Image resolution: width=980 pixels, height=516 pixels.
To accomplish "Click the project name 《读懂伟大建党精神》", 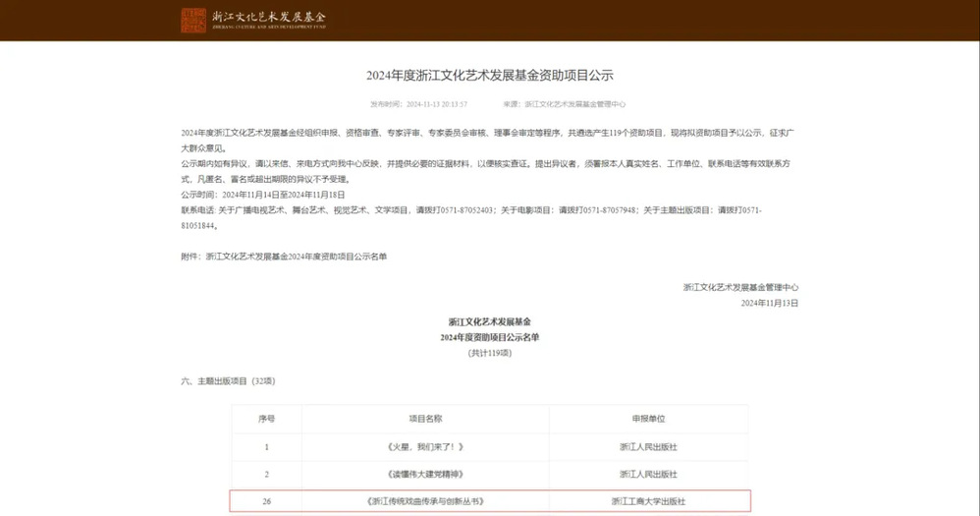I will pos(425,475).
